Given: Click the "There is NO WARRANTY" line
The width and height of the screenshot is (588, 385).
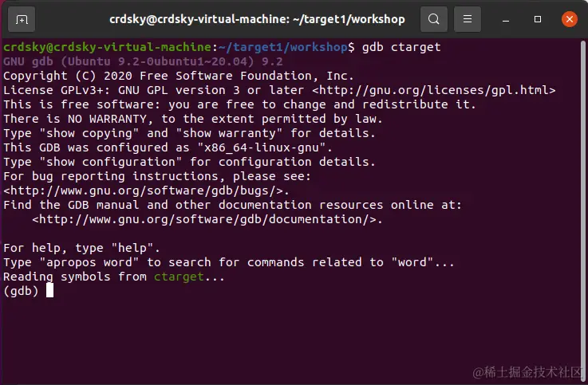Looking at the screenshot, I should [x=193, y=119].
